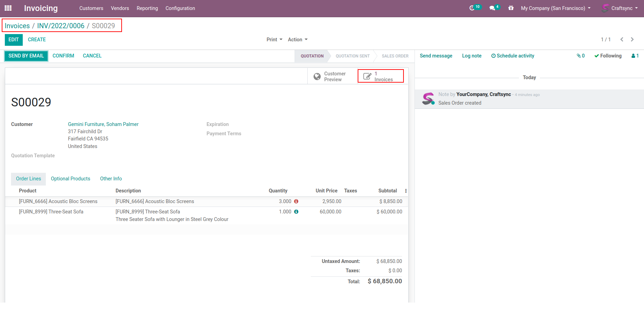Go to previous record arrow
This screenshot has height=327, width=644.
622,40
